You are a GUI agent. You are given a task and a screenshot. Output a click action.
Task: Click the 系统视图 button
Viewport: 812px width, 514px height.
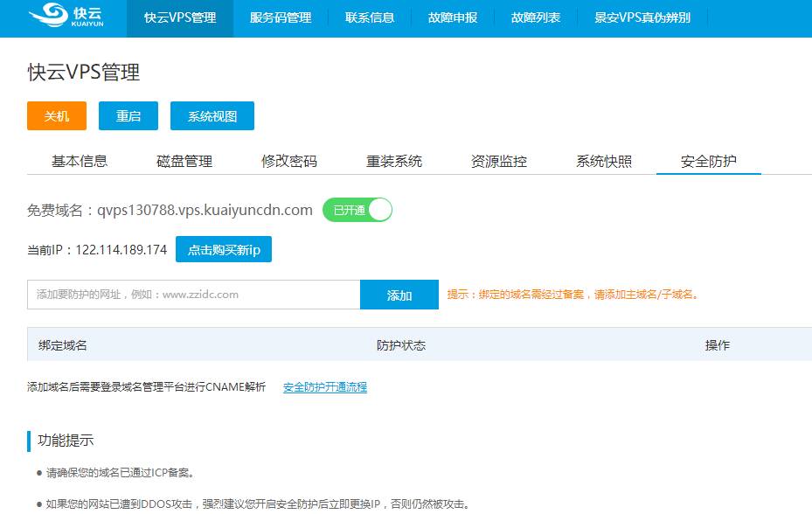212,116
